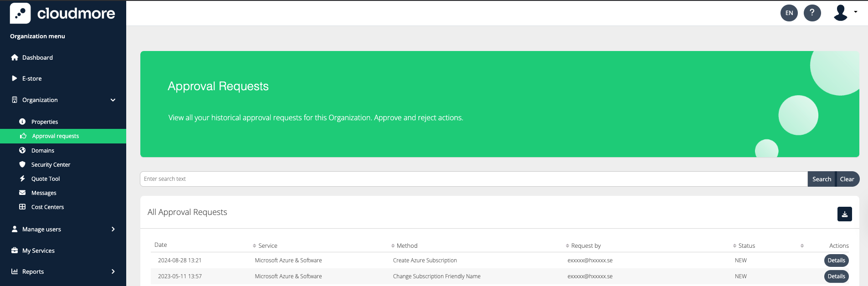This screenshot has height=286, width=868.
Task: Open Details for Create Azure Subscription request
Action: (836, 260)
